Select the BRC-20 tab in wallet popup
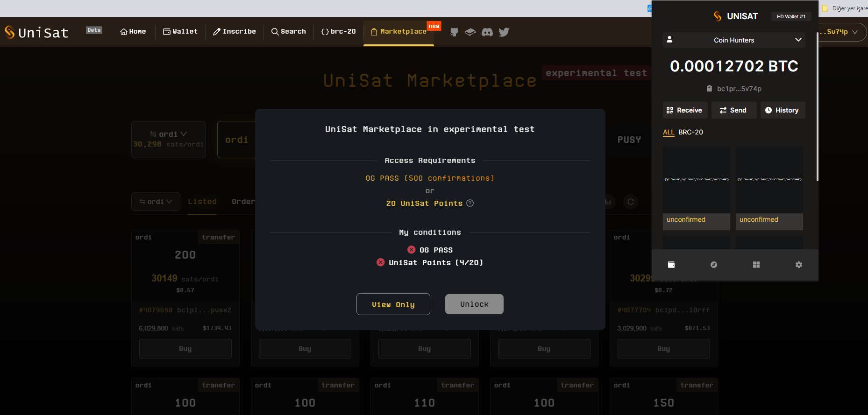This screenshot has height=415, width=868. pos(690,132)
